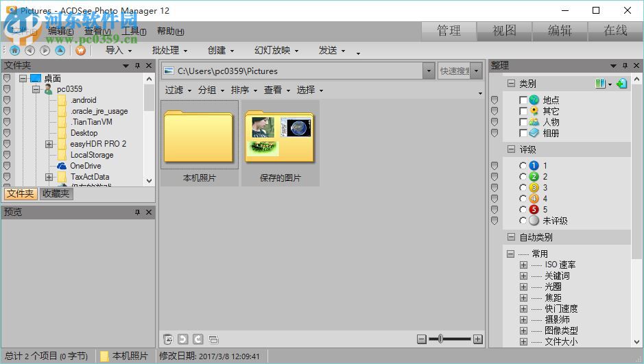Select rating 3 radio button
This screenshot has height=364, width=644.
point(523,188)
